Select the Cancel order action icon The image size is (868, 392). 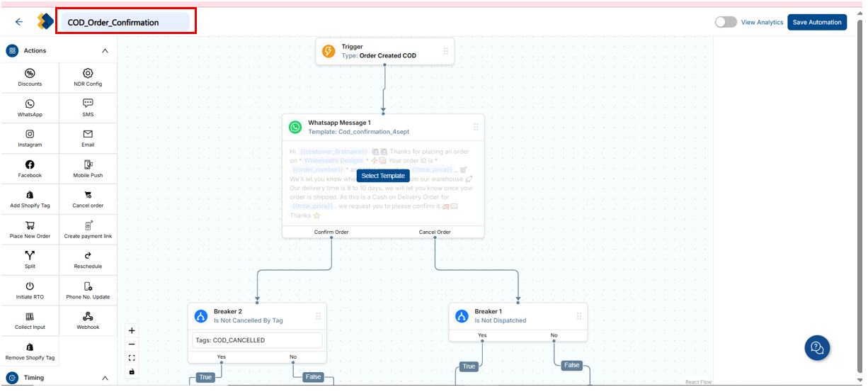(x=88, y=195)
